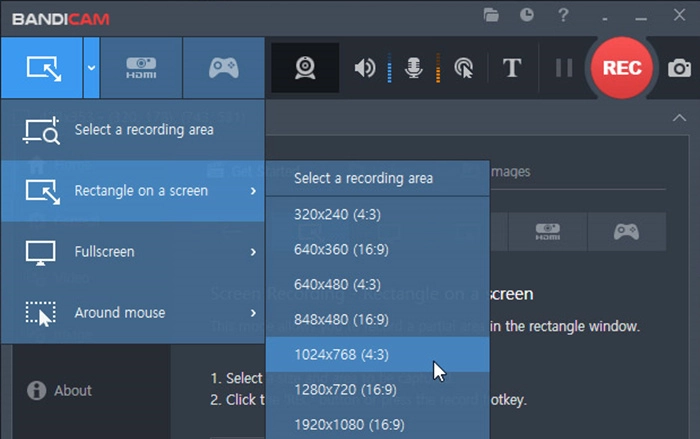Take a screenshot with the camera icon
This screenshot has height=439, width=700.
[x=680, y=68]
